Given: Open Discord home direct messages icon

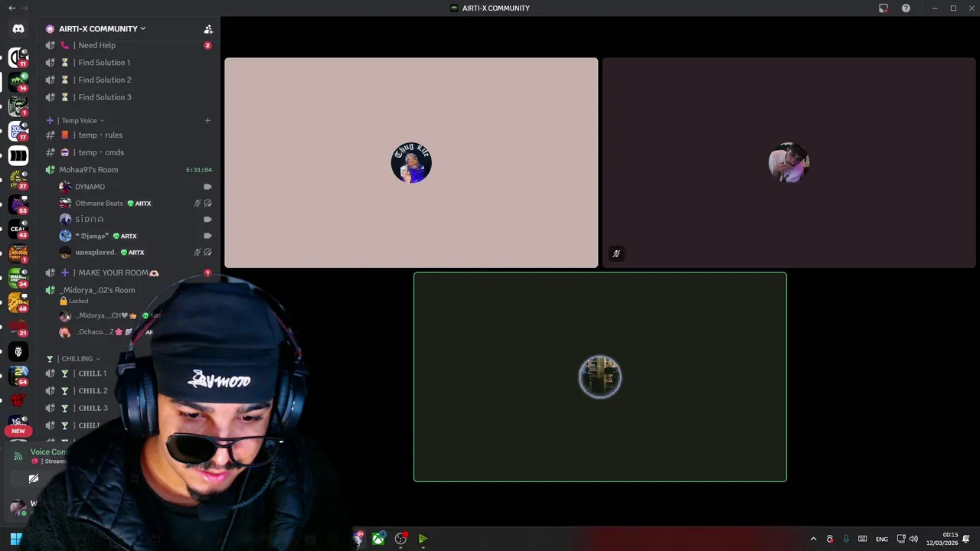Looking at the screenshot, I should tap(18, 28).
